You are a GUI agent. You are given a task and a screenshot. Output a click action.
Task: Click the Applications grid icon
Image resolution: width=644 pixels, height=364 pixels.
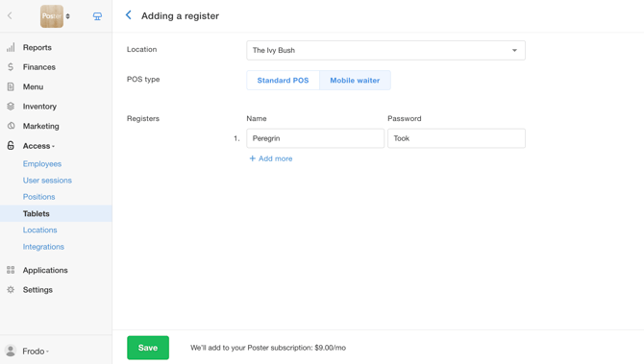tap(11, 270)
